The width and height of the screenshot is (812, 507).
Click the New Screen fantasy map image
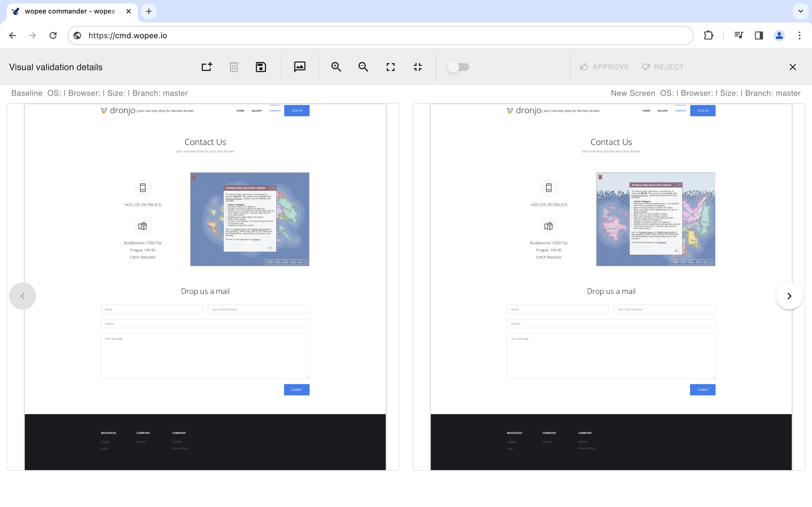655,219
